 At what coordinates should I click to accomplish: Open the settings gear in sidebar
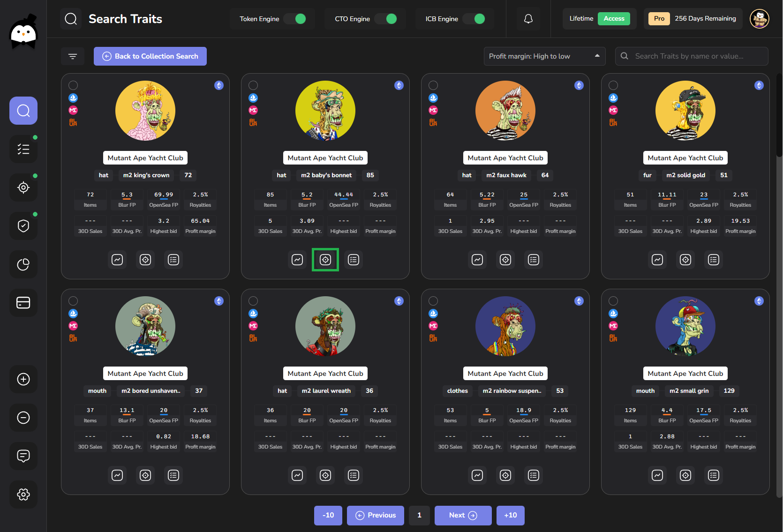click(x=23, y=494)
